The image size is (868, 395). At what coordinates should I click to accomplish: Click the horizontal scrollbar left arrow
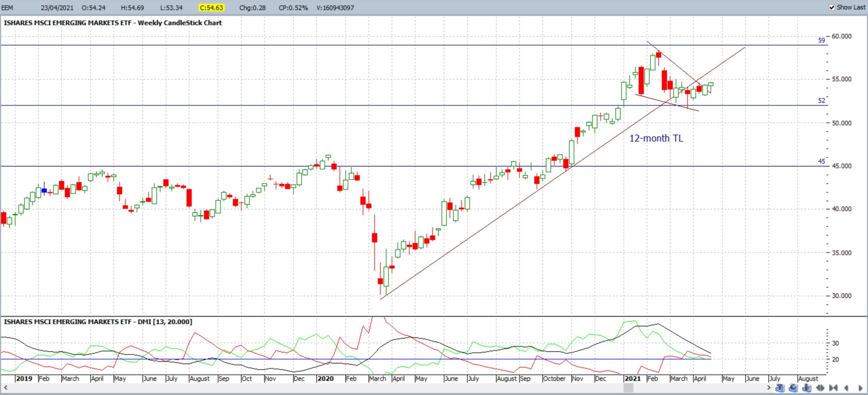[x=6, y=387]
